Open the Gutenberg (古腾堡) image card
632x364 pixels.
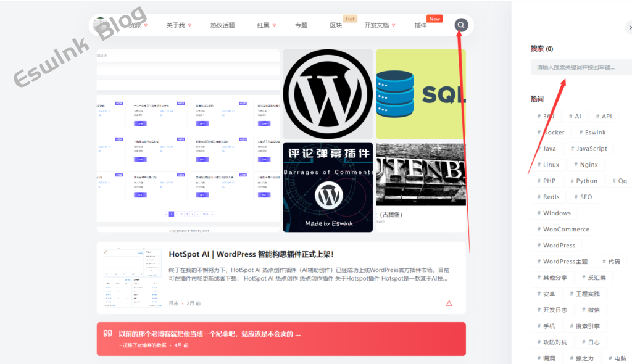[420, 179]
